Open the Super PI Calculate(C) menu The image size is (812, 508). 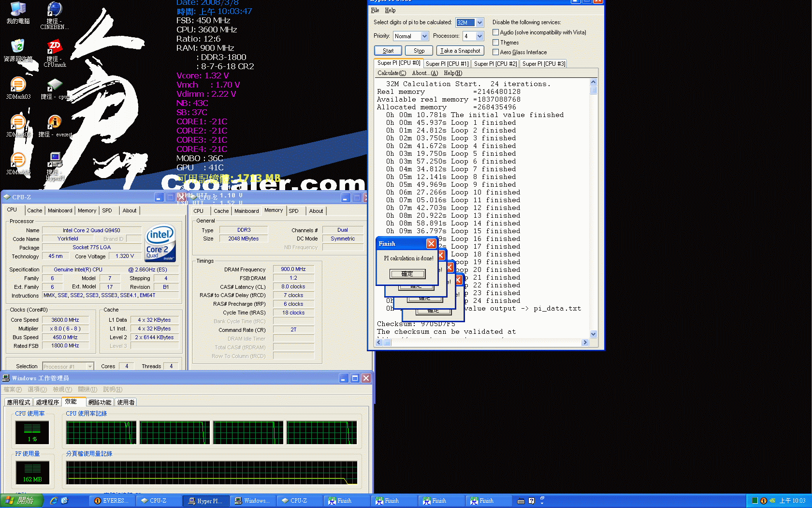[391, 73]
